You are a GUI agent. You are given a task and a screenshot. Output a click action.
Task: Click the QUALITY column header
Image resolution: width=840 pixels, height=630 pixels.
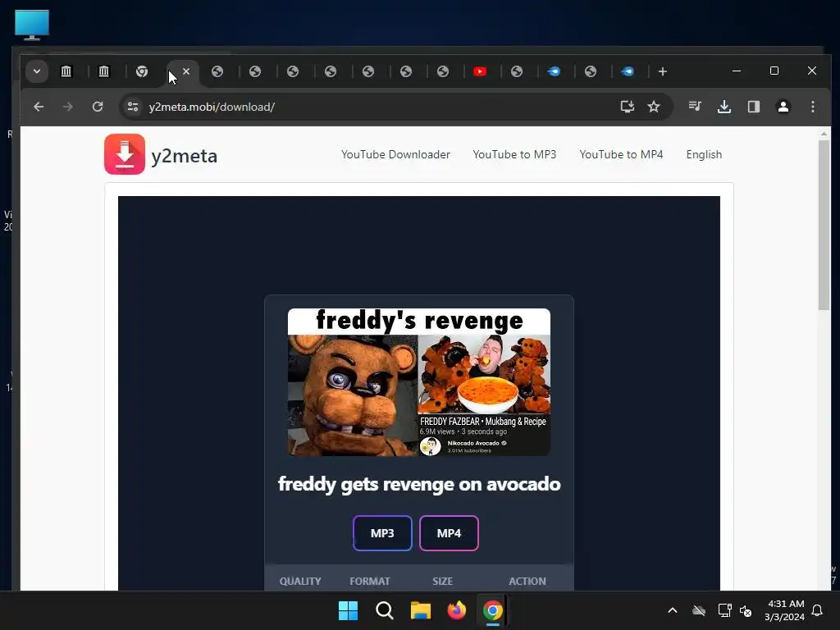pos(300,582)
